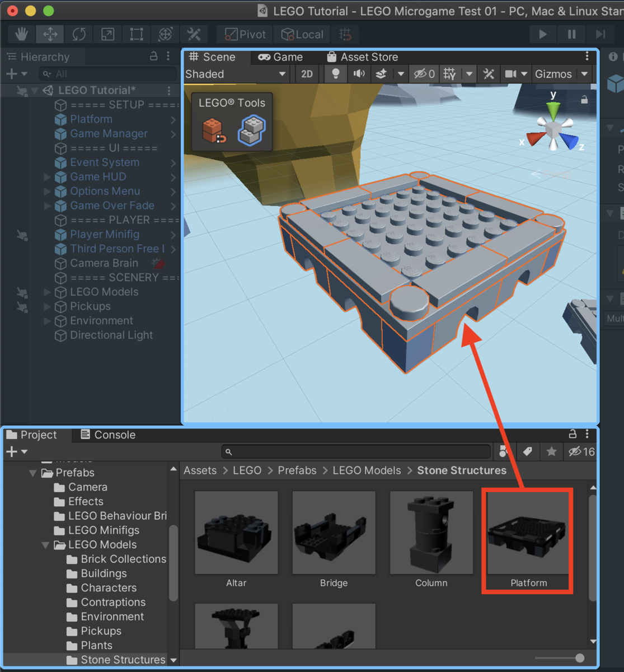Step one frame forward
The width and height of the screenshot is (624, 672).
(x=600, y=34)
